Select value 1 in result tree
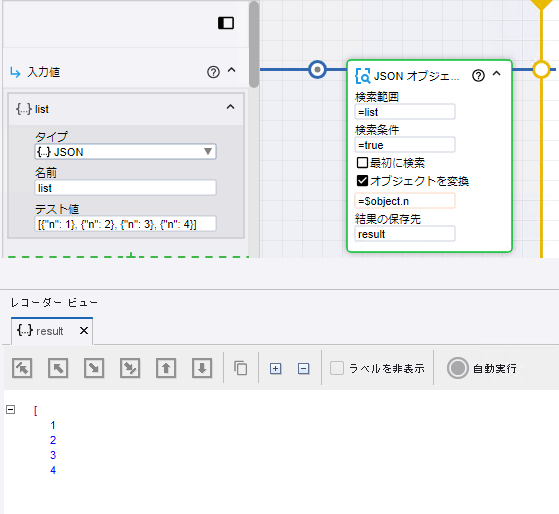The image size is (559, 514). (x=53, y=425)
